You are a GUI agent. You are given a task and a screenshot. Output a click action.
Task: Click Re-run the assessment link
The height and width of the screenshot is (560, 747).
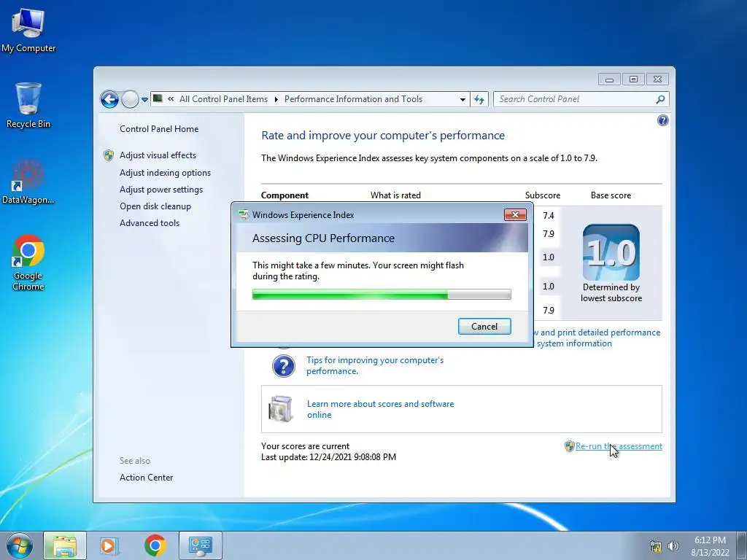pos(619,446)
